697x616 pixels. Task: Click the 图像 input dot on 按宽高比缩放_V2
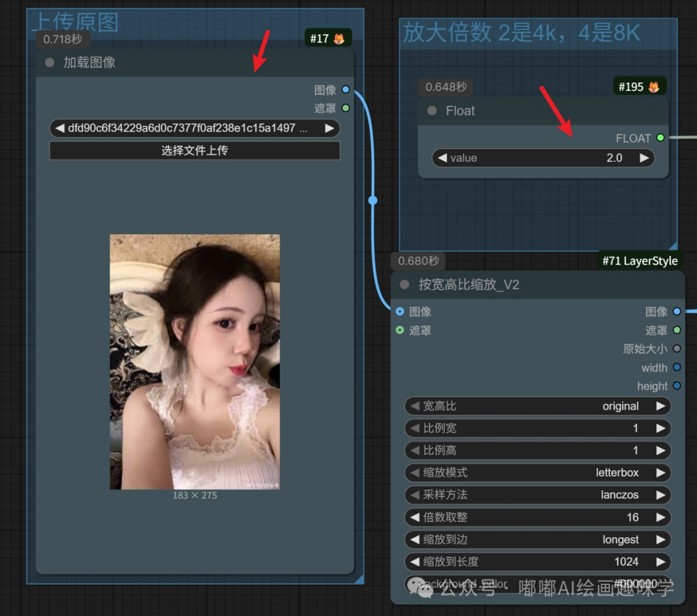pyautogui.click(x=401, y=312)
